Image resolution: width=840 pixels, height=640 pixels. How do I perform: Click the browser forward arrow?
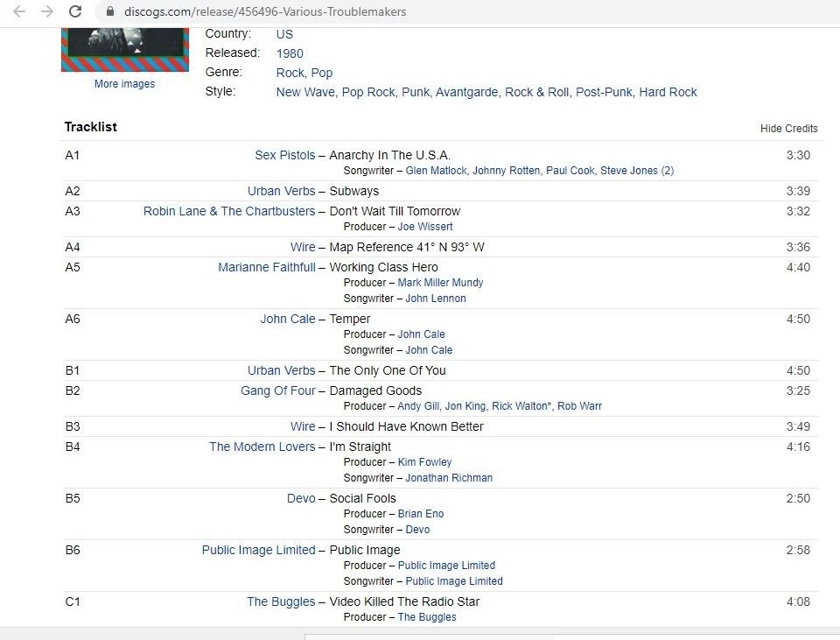(47, 11)
